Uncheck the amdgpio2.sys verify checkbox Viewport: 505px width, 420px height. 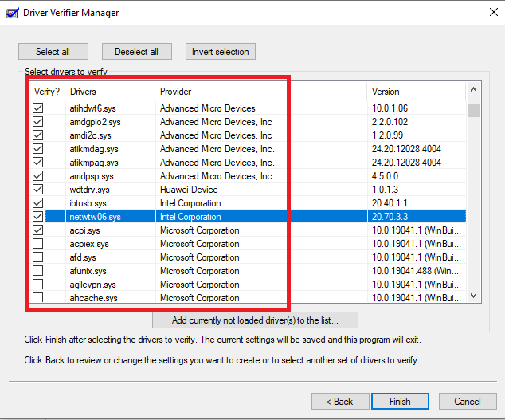pyautogui.click(x=38, y=121)
